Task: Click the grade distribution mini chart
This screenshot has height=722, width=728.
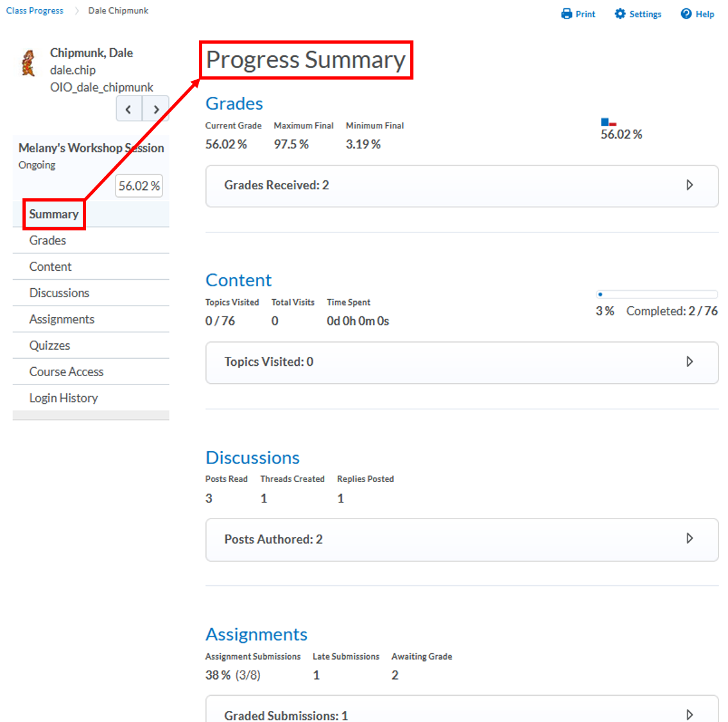Action: pyautogui.click(x=609, y=122)
